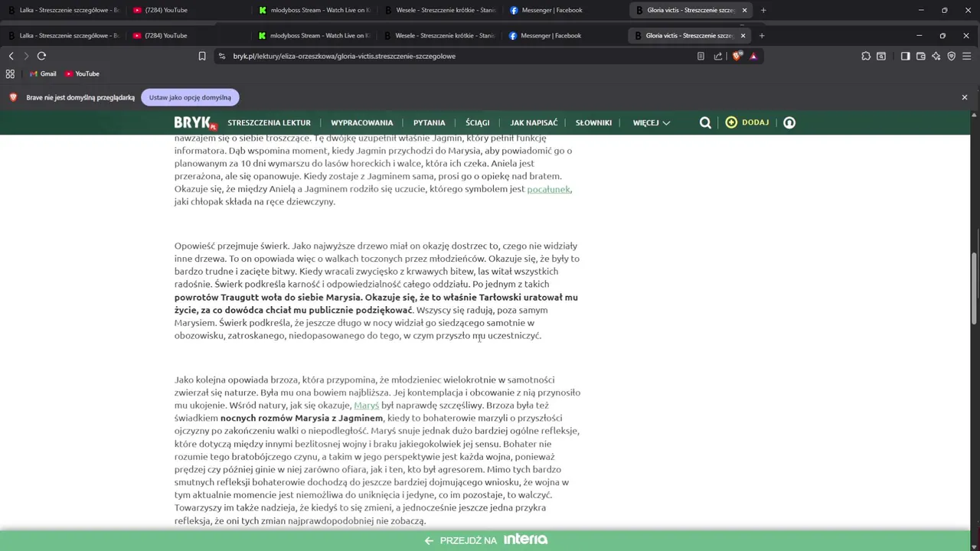Image resolution: width=980 pixels, height=551 pixels.
Task: Open SŁOWNIKI menu item
Action: point(593,122)
